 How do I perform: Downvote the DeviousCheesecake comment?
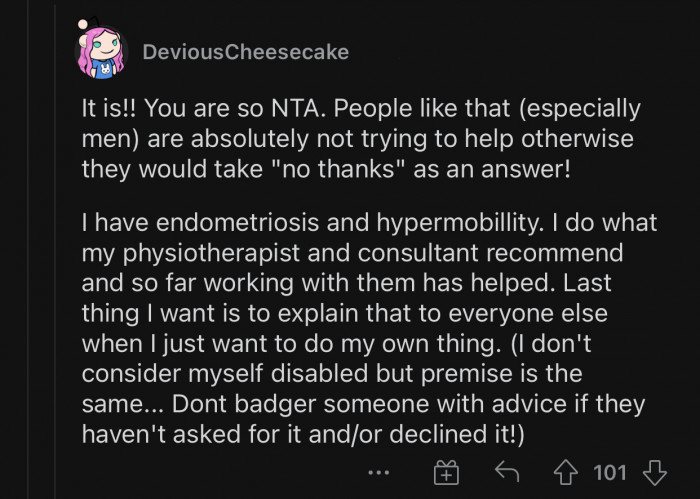(656, 471)
